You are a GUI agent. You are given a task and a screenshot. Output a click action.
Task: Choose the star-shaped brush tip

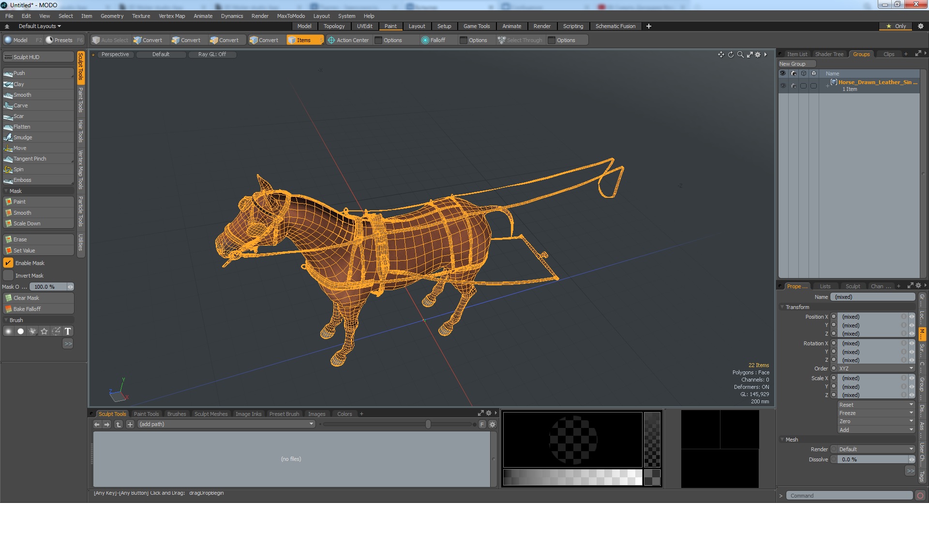pos(44,331)
